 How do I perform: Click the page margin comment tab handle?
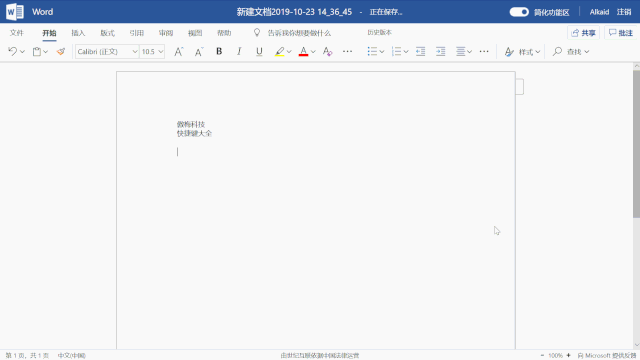pos(520,87)
